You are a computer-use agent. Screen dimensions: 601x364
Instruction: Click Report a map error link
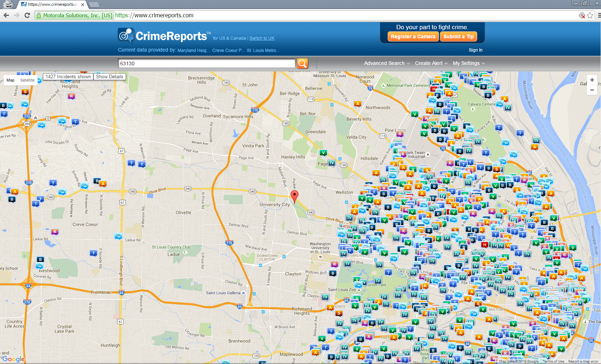(583, 361)
